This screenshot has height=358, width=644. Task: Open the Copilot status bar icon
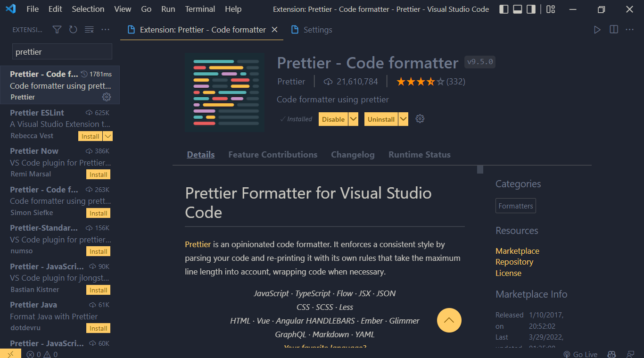click(611, 354)
